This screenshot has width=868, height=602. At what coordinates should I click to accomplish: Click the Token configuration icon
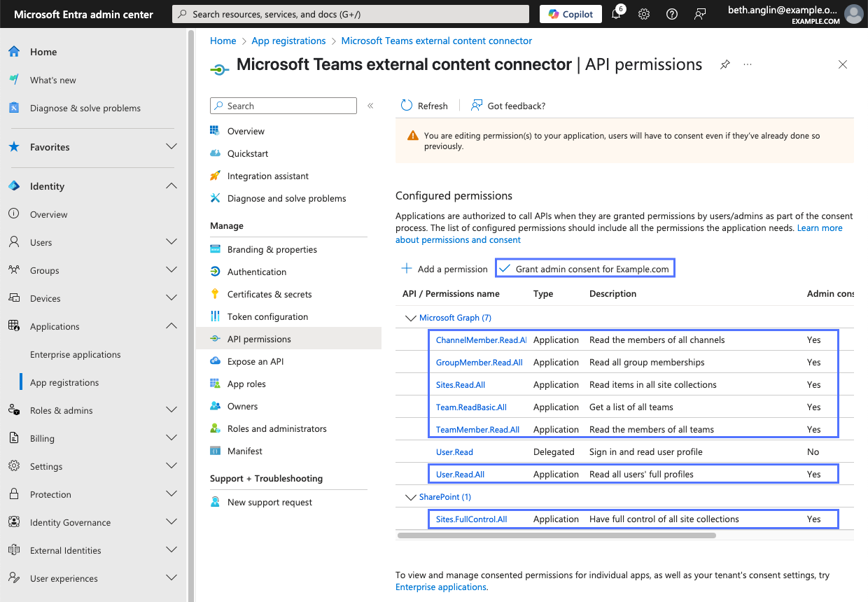(216, 316)
